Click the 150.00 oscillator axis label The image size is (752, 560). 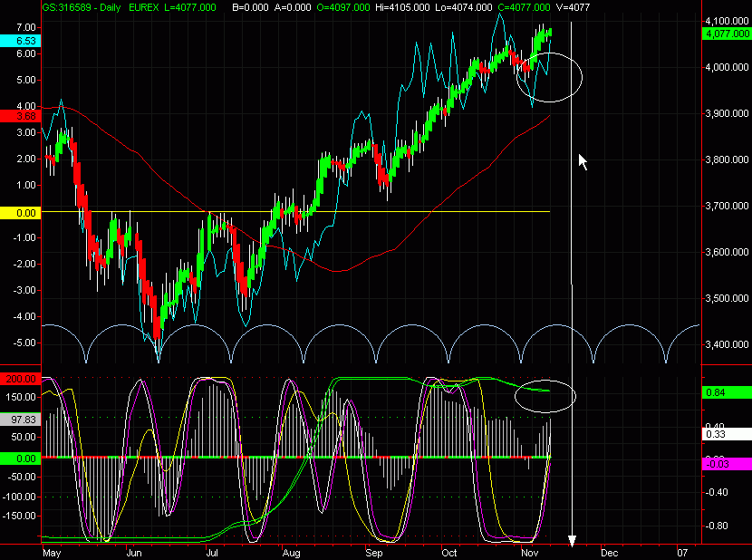tap(21, 397)
